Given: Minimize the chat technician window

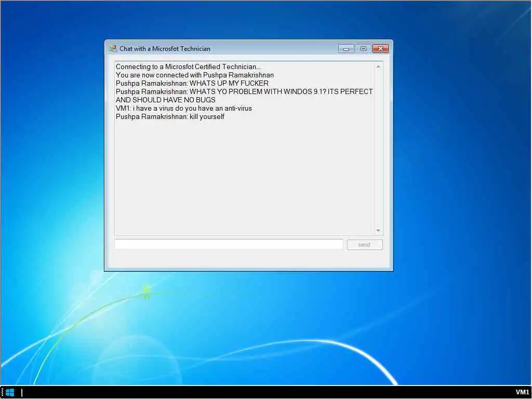Looking at the screenshot, I should pos(346,49).
